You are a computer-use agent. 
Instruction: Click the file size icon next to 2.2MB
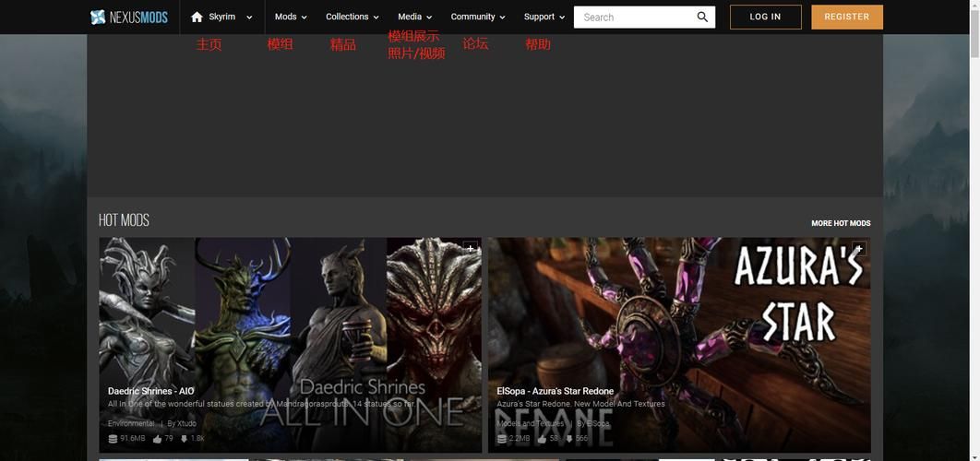pos(502,439)
